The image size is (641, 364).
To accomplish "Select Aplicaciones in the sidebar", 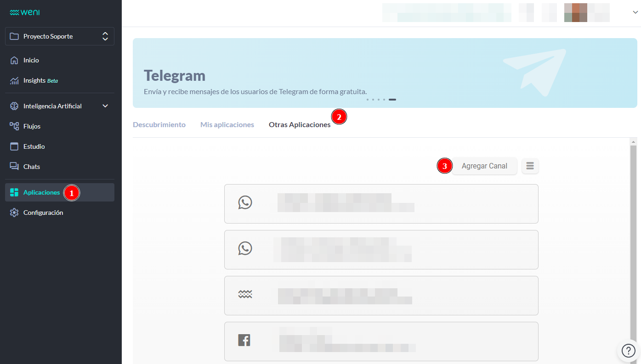I will 60,192.
